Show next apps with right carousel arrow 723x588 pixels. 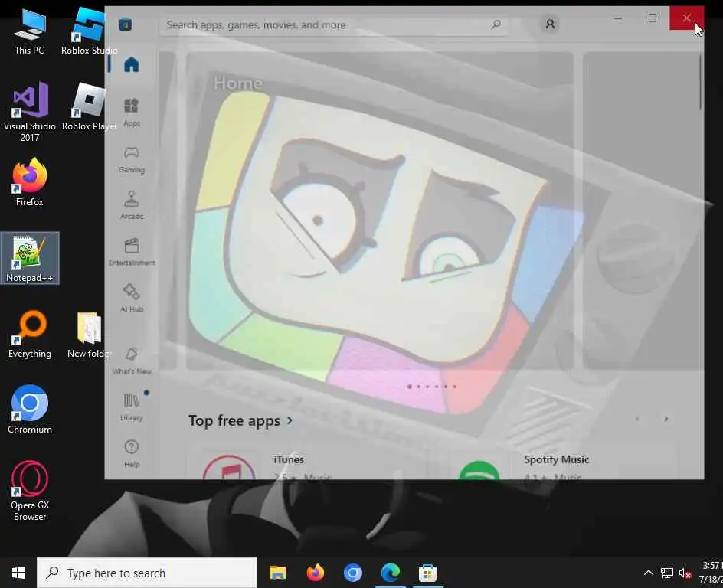tap(666, 419)
